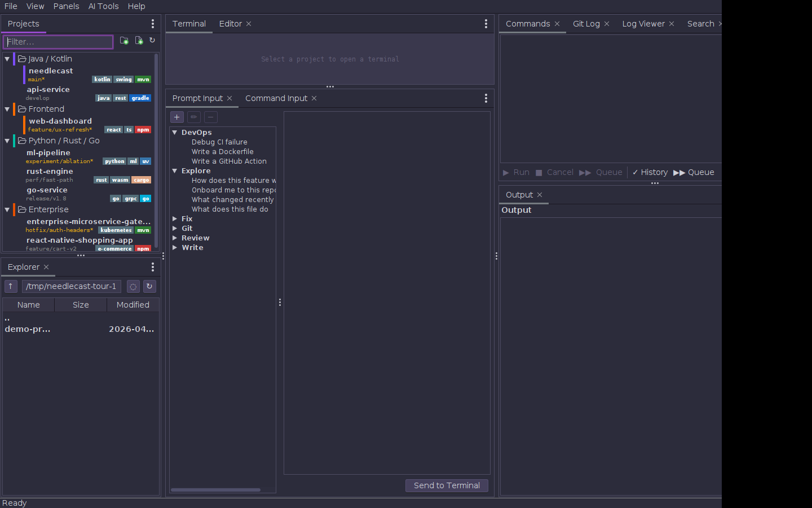Collapse the Enterprise project group
The image size is (812, 508).
pos(7,209)
